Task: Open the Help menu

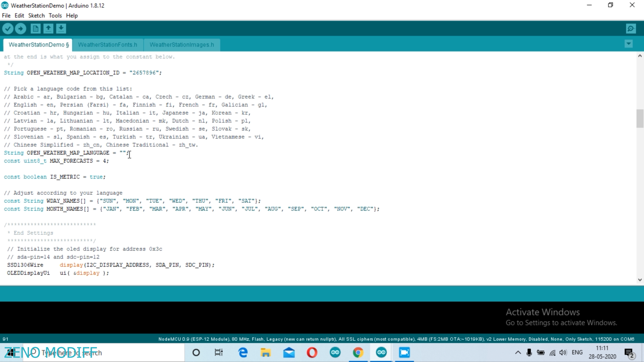Action: tap(72, 15)
